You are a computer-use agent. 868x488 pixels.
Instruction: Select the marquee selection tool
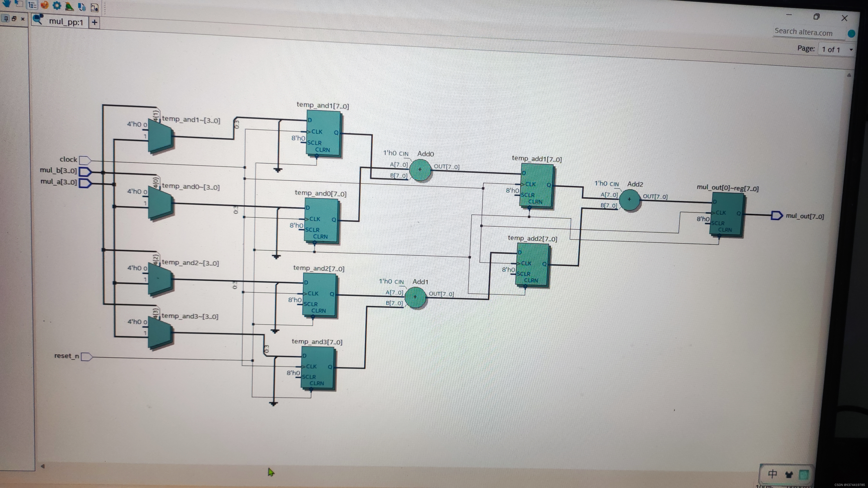click(x=19, y=4)
